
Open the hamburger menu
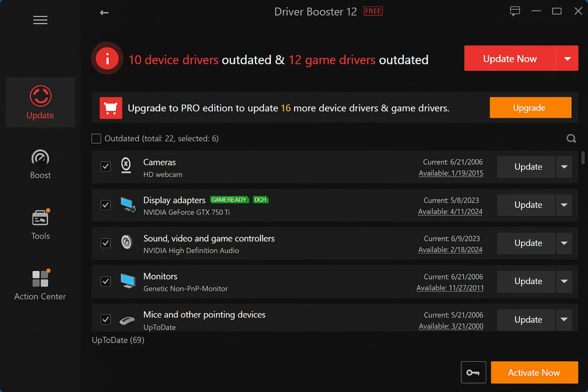40,20
